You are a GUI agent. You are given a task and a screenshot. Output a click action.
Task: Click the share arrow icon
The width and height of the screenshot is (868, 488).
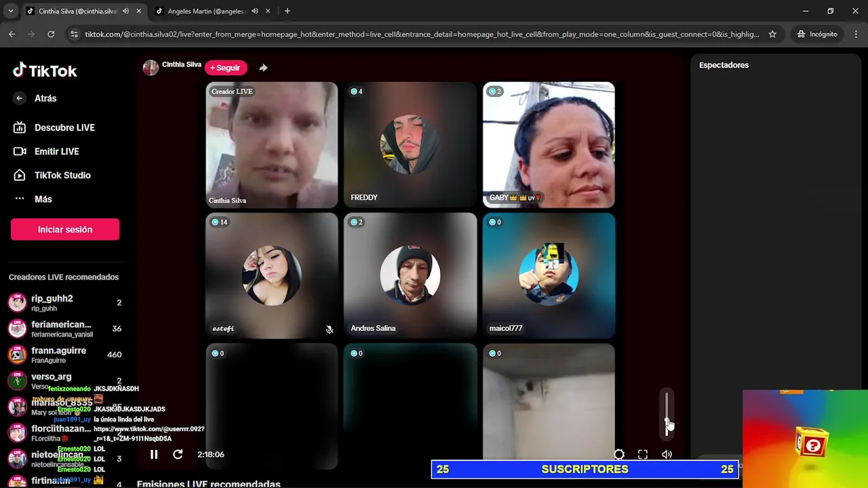pyautogui.click(x=263, y=68)
